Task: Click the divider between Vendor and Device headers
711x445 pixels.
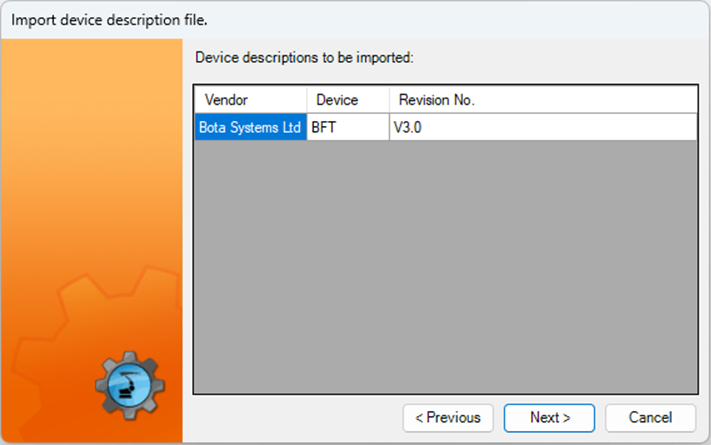Action: (x=307, y=100)
